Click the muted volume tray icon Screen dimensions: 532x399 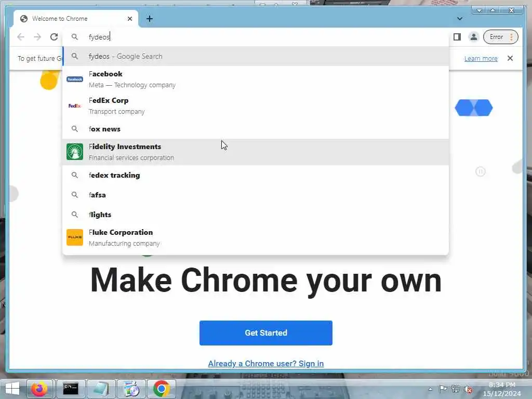click(468, 390)
